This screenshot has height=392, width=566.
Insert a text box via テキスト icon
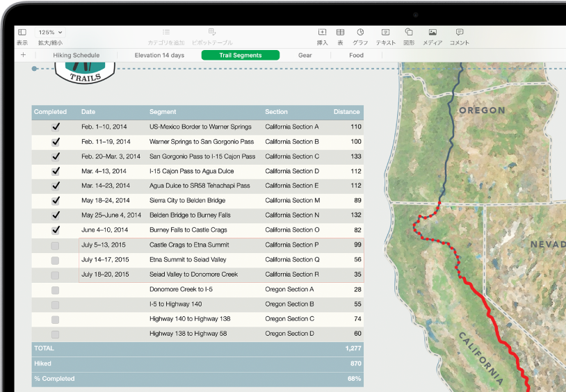(x=385, y=33)
